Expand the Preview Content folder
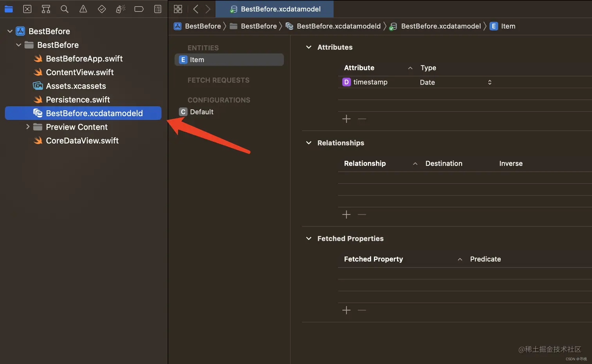 (x=27, y=127)
